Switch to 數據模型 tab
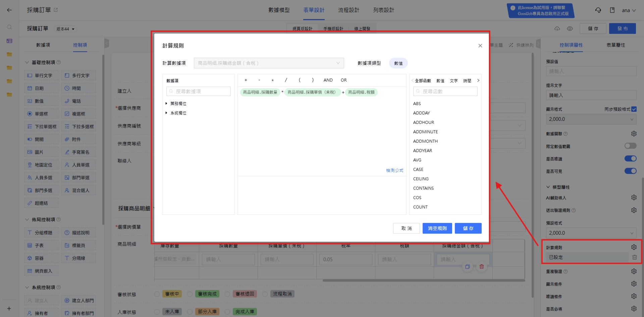Image resolution: width=644 pixels, height=317 pixels. [x=279, y=10]
